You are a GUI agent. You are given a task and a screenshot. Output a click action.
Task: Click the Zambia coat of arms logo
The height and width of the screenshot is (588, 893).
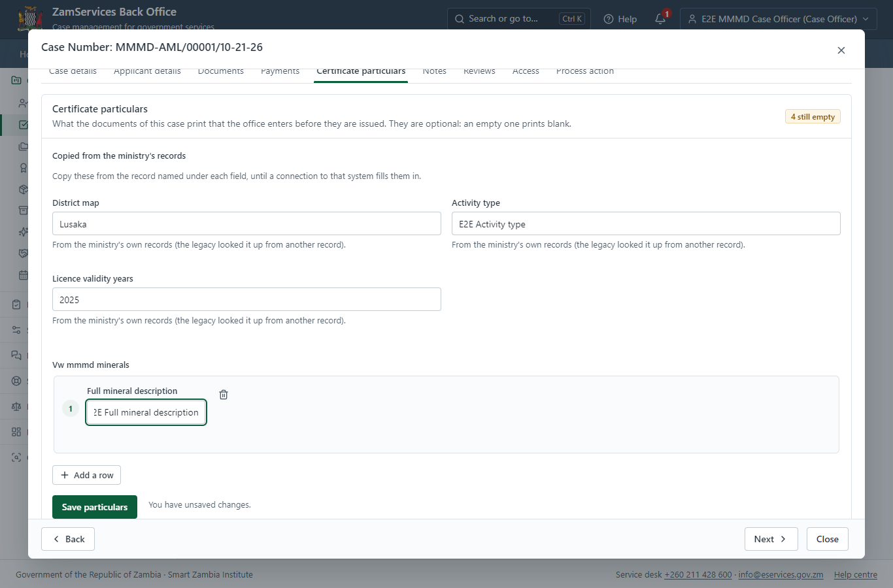point(30,18)
